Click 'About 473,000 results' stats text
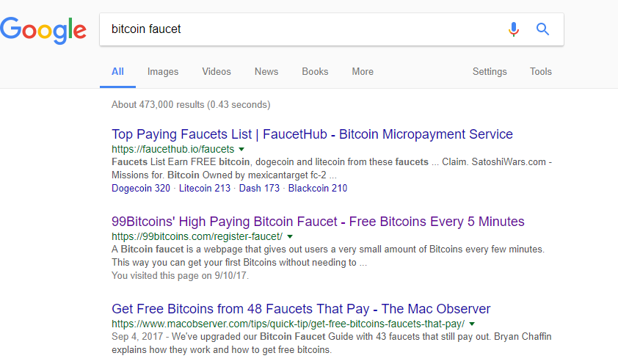Viewport: 618px width, 364px height. click(x=191, y=105)
